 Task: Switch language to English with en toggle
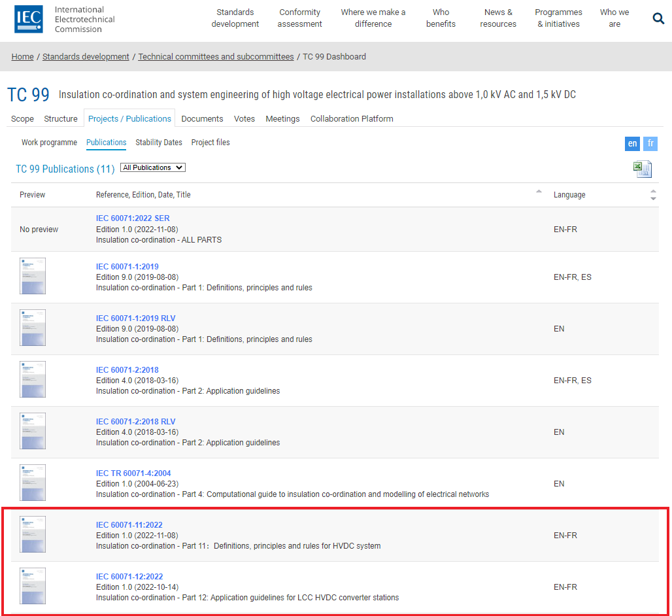tap(632, 144)
